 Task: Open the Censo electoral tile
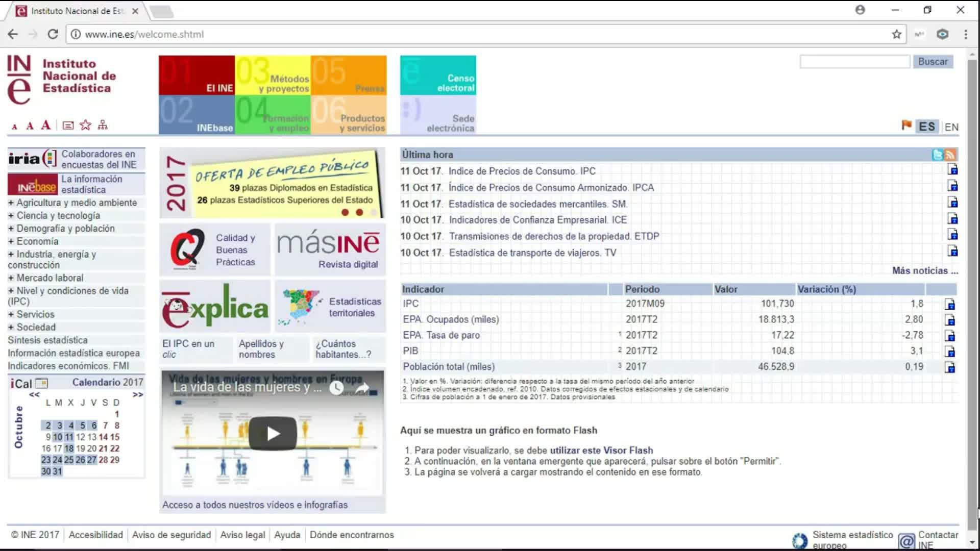438,75
